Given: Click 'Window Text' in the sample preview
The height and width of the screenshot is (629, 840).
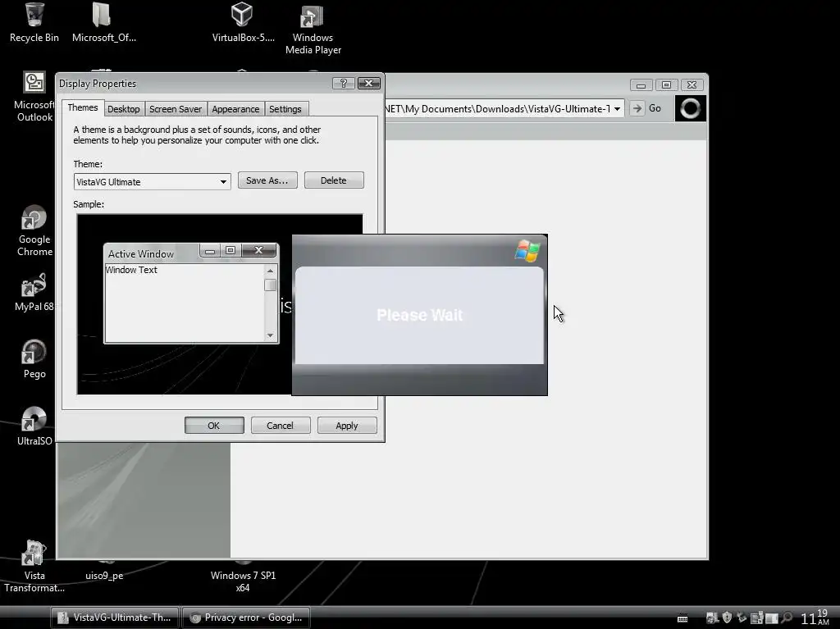Looking at the screenshot, I should click(x=131, y=270).
